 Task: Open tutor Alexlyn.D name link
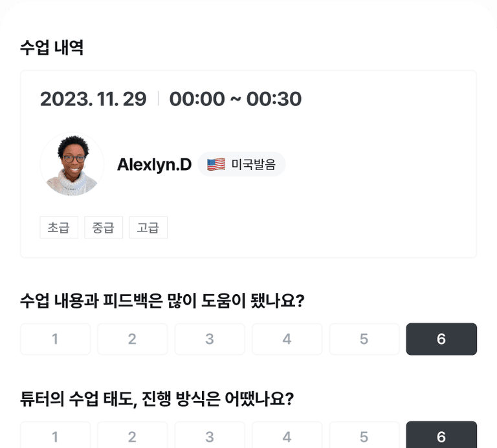[x=154, y=165]
